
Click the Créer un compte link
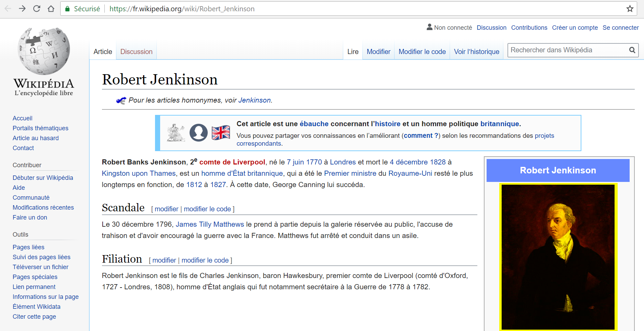(x=575, y=28)
